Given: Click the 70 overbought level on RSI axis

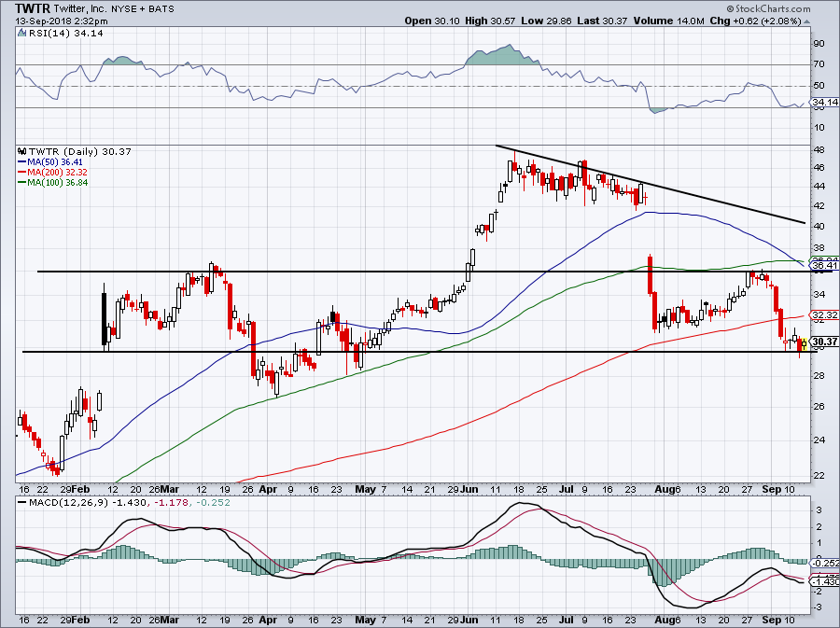Looking at the screenshot, I should coord(819,64).
